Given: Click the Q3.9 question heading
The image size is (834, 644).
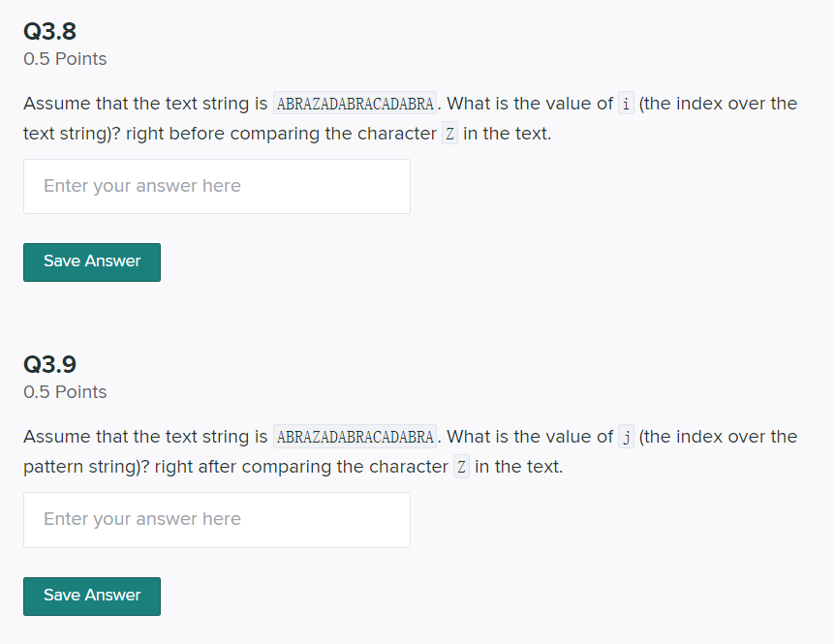Looking at the screenshot, I should coord(48,364).
